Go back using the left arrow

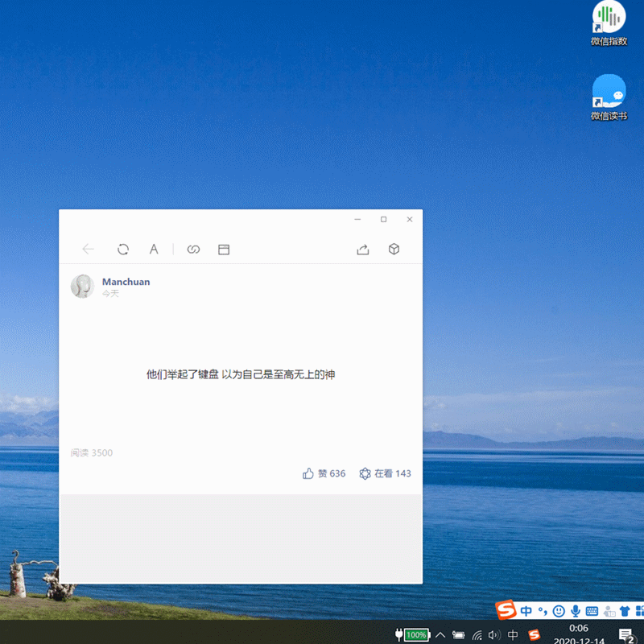click(x=89, y=250)
